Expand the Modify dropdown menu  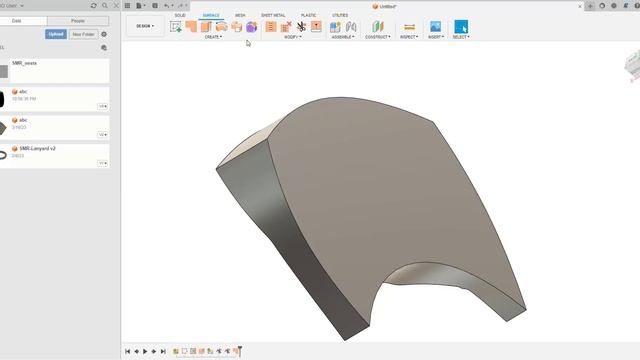[293, 37]
